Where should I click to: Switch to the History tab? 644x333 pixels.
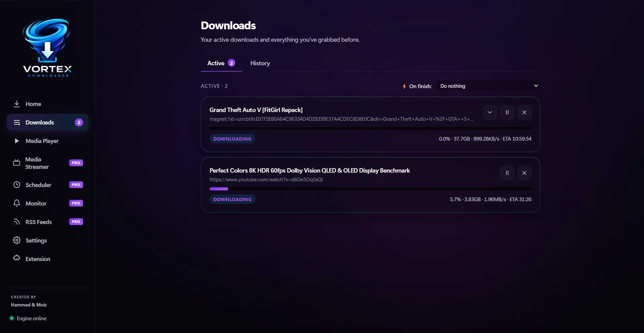point(260,63)
